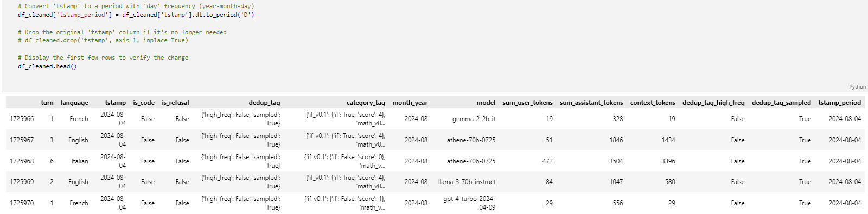Select the tstamp_period column header

click(839, 103)
